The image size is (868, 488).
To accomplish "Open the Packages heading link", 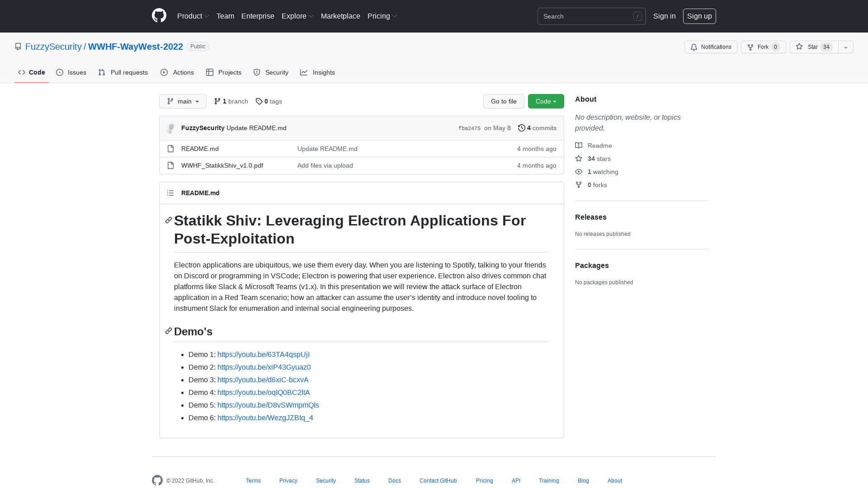I will (592, 265).
